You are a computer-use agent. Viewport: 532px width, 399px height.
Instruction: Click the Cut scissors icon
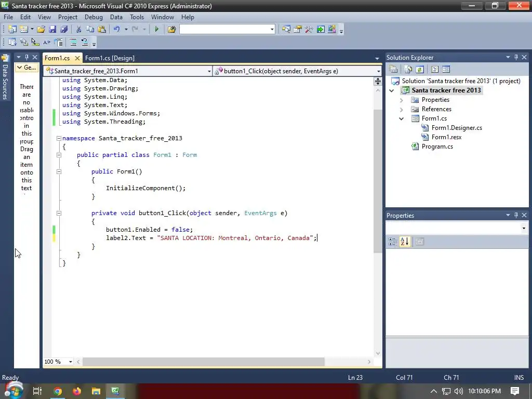79,30
